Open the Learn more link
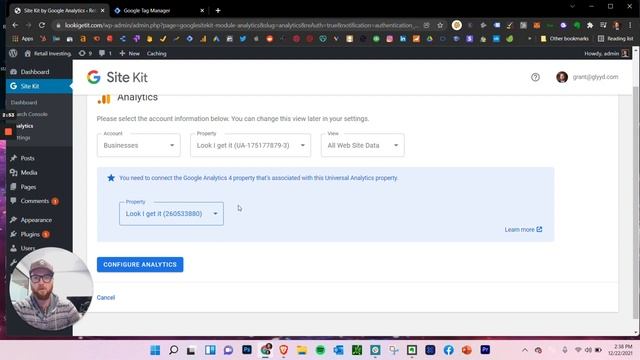This screenshot has width=640, height=360. (523, 229)
